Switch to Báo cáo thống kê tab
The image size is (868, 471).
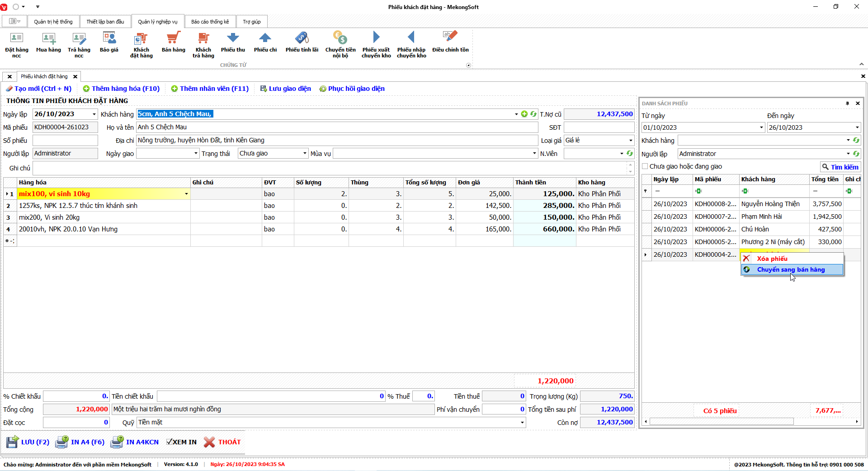click(x=210, y=22)
